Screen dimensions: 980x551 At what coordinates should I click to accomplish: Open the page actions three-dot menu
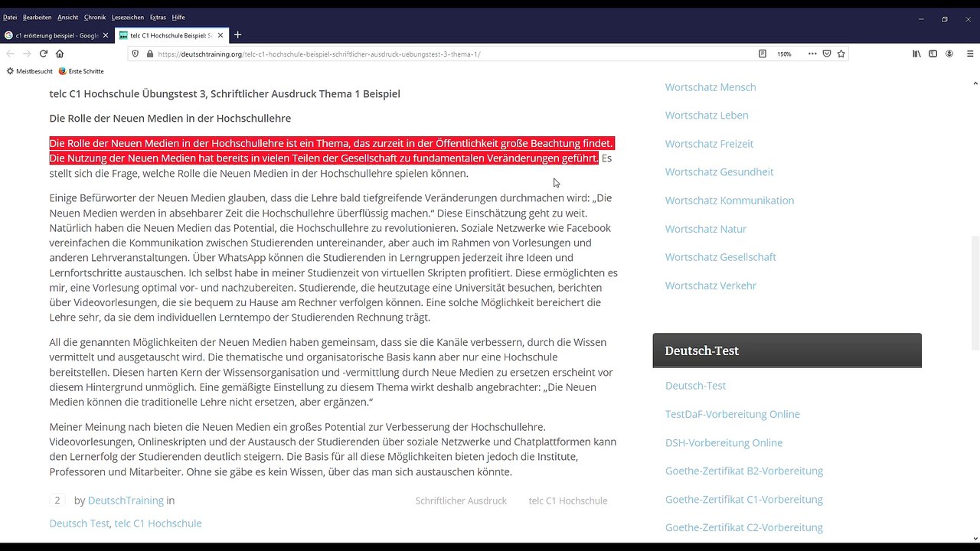[x=812, y=54]
